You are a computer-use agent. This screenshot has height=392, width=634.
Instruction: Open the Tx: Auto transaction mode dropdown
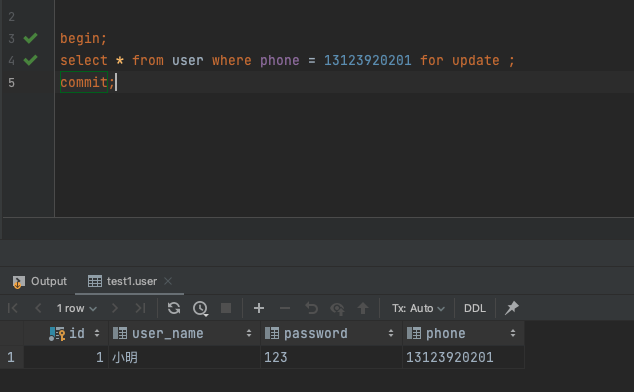(x=418, y=308)
